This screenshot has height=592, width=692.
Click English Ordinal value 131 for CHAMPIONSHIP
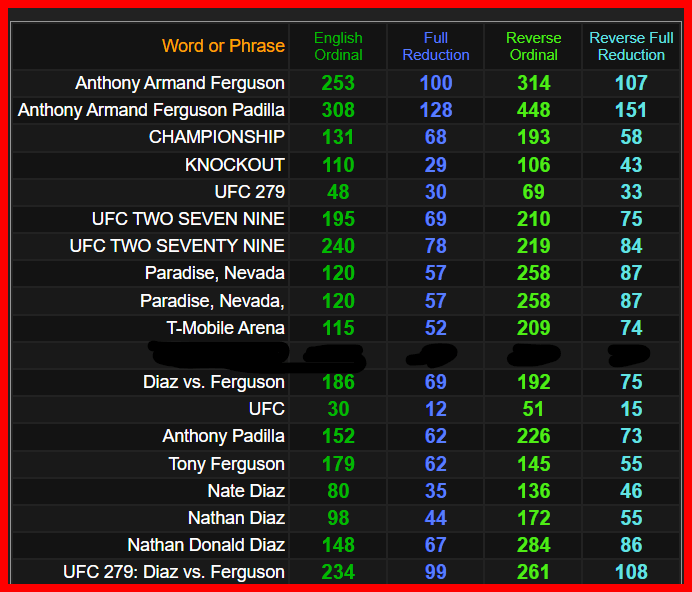point(338,137)
